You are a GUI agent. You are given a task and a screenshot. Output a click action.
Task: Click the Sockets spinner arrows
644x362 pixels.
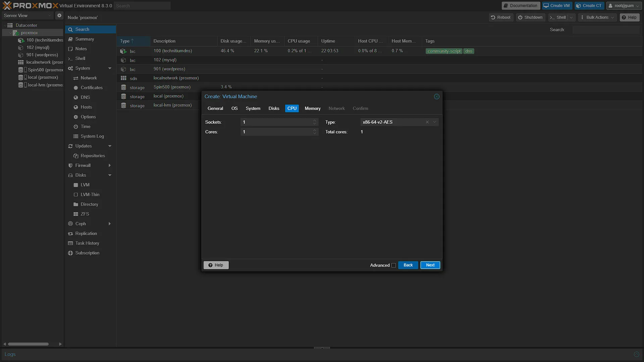click(315, 122)
